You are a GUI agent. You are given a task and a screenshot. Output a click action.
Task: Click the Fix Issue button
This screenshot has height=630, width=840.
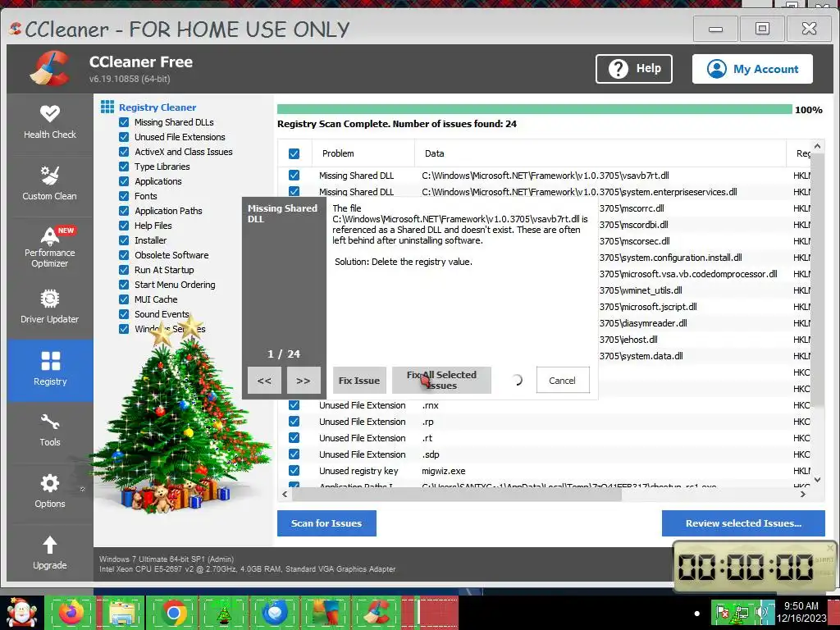[x=359, y=381]
